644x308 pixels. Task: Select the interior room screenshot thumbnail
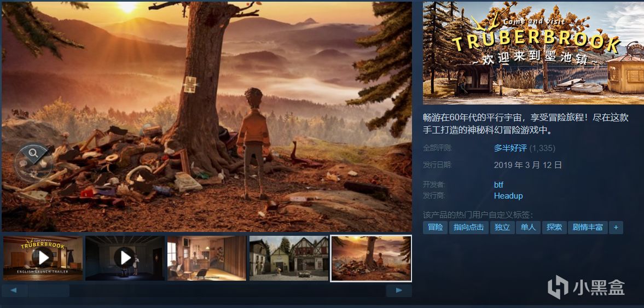tap(207, 258)
